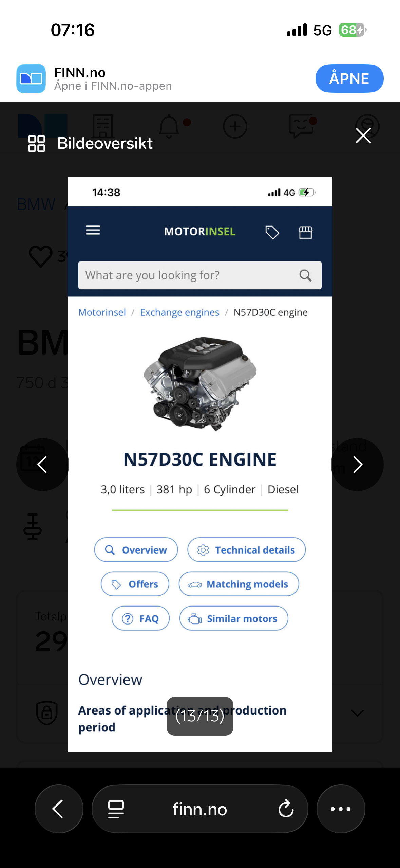The height and width of the screenshot is (868, 400).
Task: Tap the browser back button
Action: tap(59, 809)
